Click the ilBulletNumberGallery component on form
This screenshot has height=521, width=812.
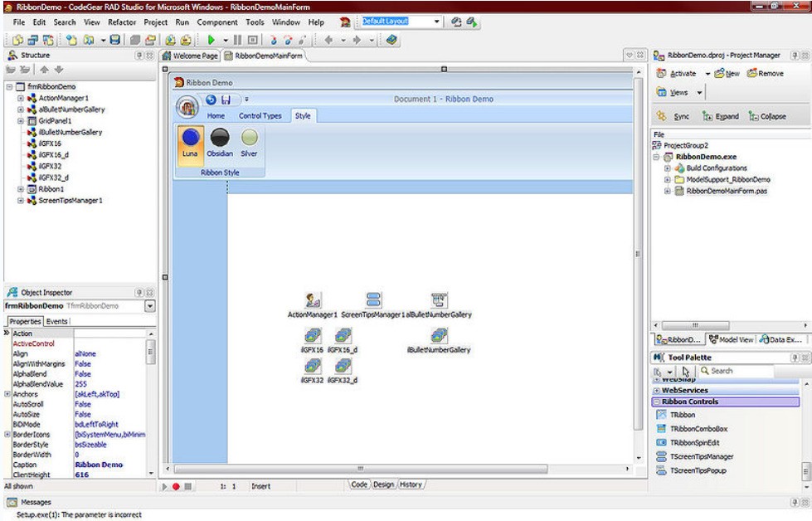tap(439, 336)
